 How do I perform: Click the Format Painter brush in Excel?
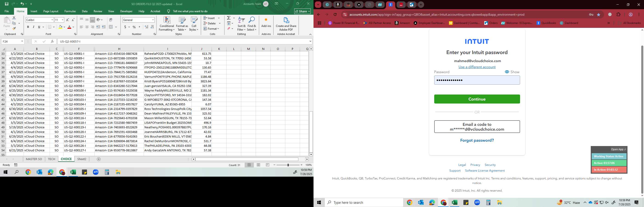(x=14, y=29)
